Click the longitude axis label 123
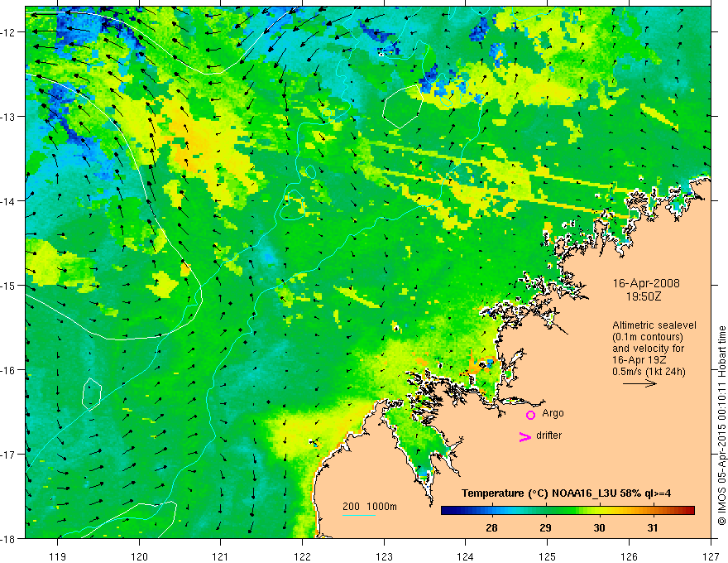The height and width of the screenshot is (563, 728). pos(384,556)
